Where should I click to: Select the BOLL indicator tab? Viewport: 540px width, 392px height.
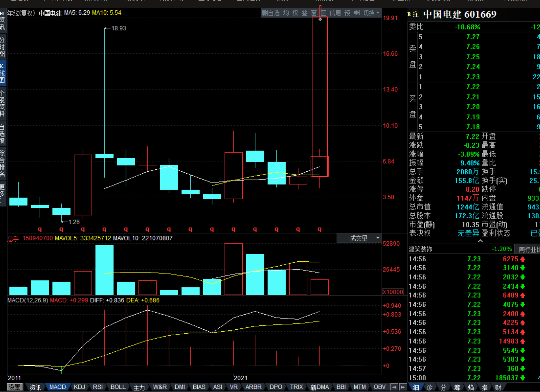pos(118,387)
